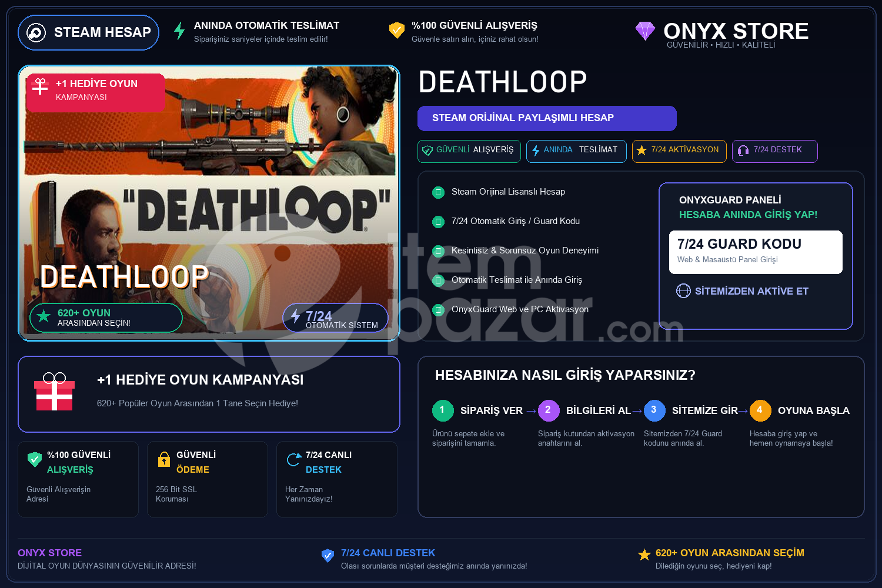Click 'OnyxGuard Web ve PC Aktivasyon' feature text
Screen dimensions: 882x588
tap(520, 309)
